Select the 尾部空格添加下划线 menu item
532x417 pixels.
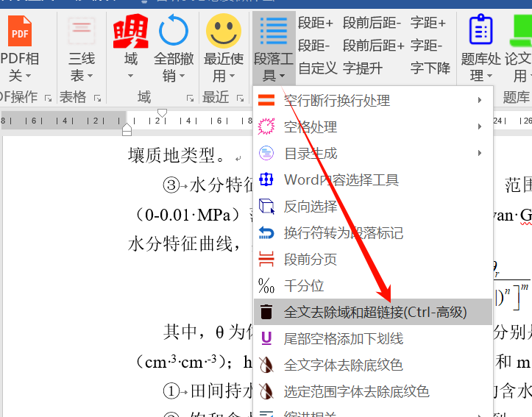click(372, 338)
